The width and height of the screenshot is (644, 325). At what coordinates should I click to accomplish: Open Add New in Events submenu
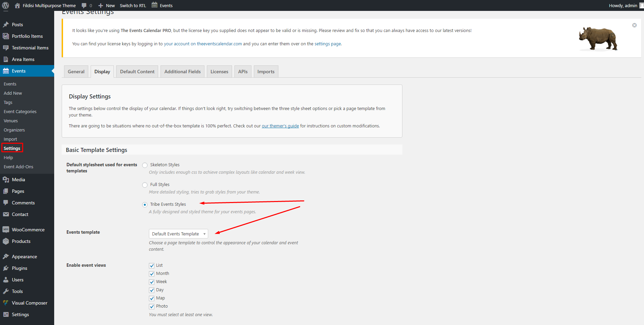(13, 93)
